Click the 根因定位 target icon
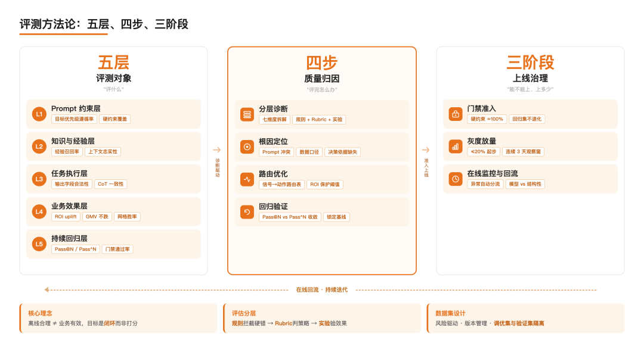Image resolution: width=644 pixels, height=346 pixels. pyautogui.click(x=247, y=146)
